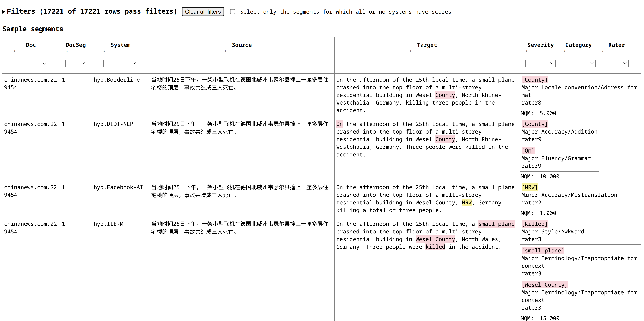
Task: Expand the Filters section triangle
Action: [4, 11]
